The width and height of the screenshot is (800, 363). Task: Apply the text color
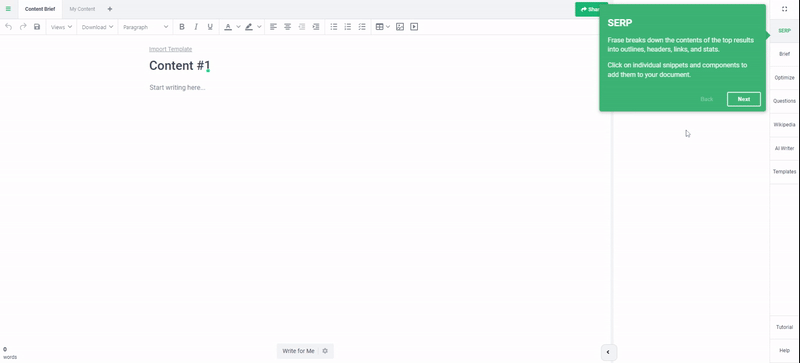[x=228, y=27]
